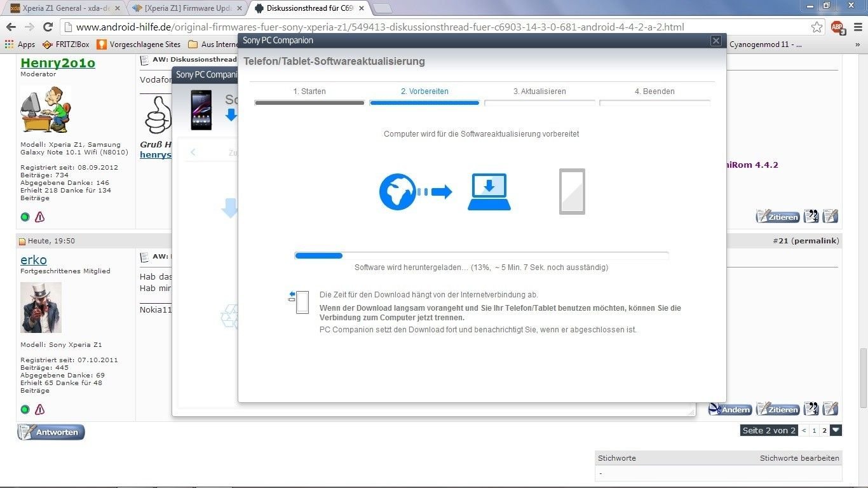Open erko user profile link
Viewport: 868px width, 488px height.
point(34,259)
